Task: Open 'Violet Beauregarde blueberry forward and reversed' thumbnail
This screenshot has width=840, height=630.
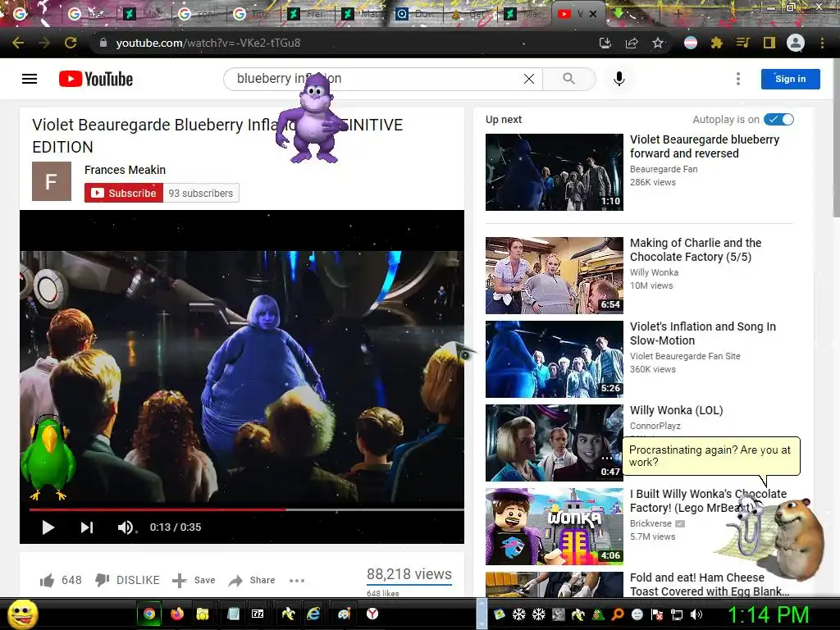Action: click(x=555, y=172)
